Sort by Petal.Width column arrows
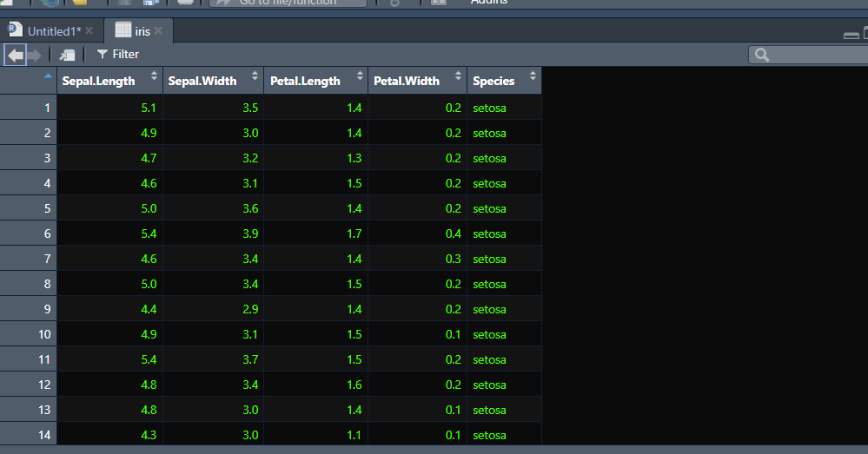This screenshot has height=454, width=868. coord(458,76)
